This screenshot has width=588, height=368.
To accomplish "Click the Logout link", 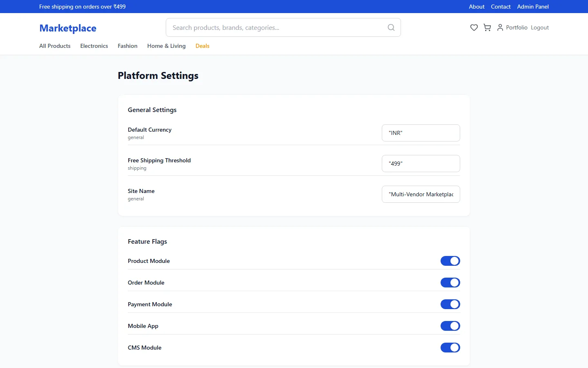I will [x=539, y=27].
